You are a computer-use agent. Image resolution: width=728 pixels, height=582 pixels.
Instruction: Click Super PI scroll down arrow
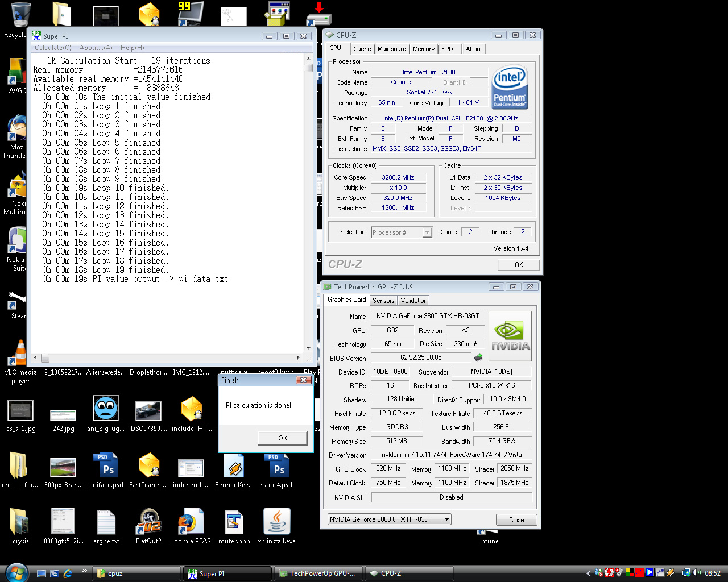coord(308,348)
